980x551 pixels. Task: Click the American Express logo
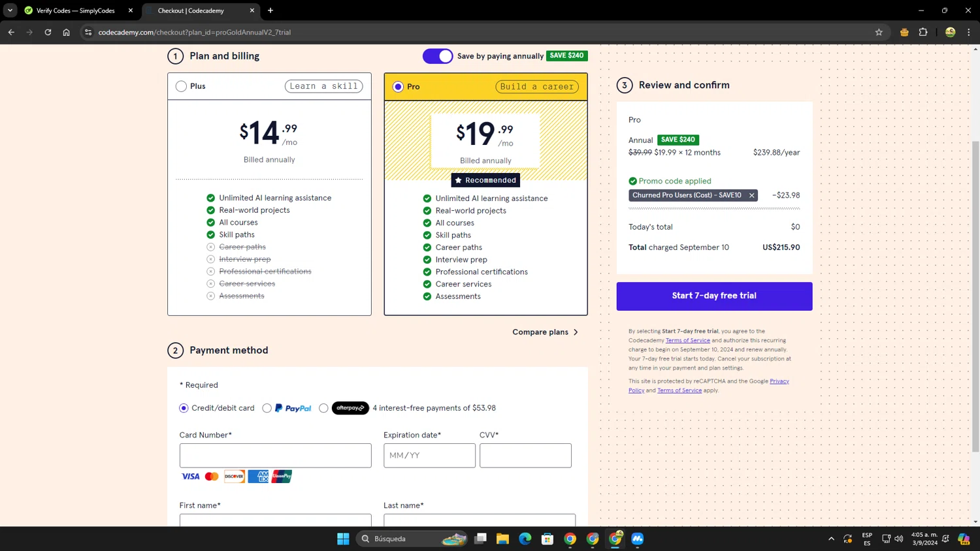[x=258, y=477]
